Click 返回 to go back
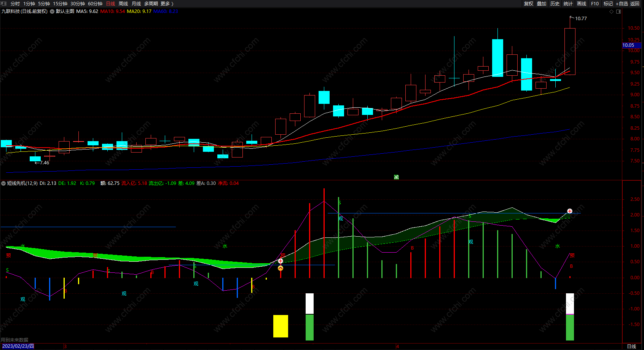 635,3
